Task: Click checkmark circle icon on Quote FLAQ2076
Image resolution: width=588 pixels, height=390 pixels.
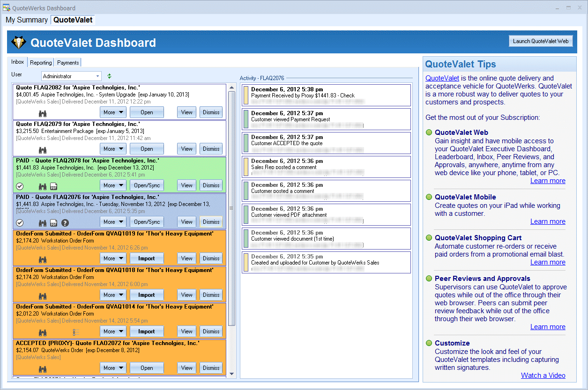Action: pyautogui.click(x=20, y=223)
